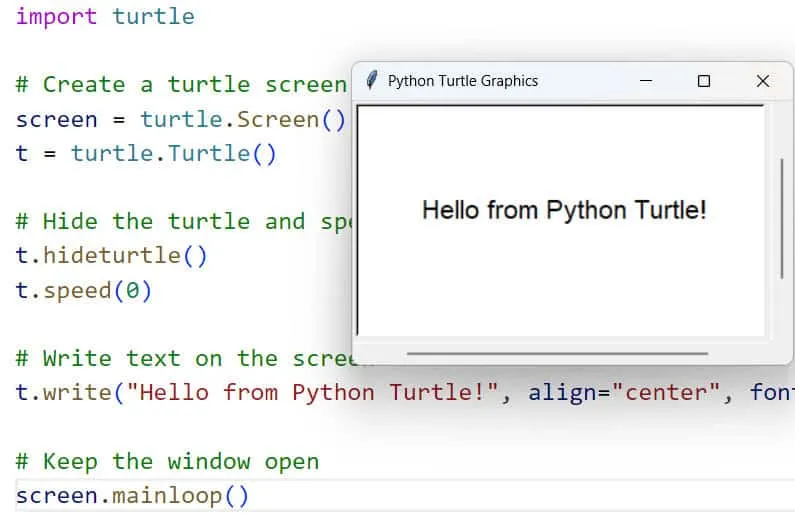Close the Python Turtle Graphics window

(x=762, y=81)
